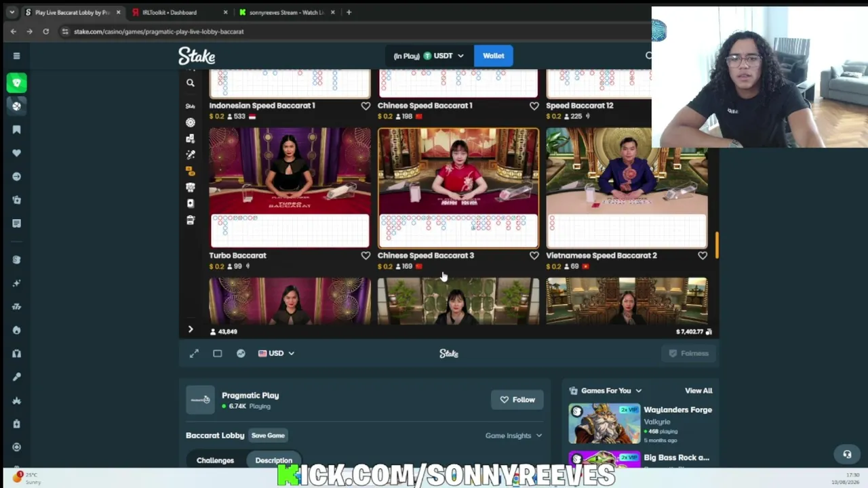Click the Stake logo in the header

coord(197,56)
